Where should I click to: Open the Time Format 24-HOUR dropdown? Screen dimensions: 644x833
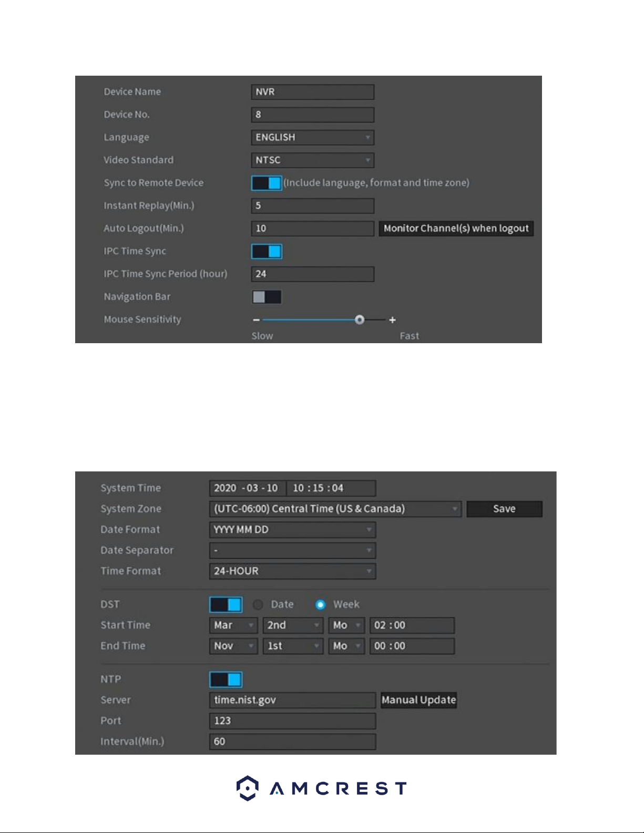click(292, 571)
